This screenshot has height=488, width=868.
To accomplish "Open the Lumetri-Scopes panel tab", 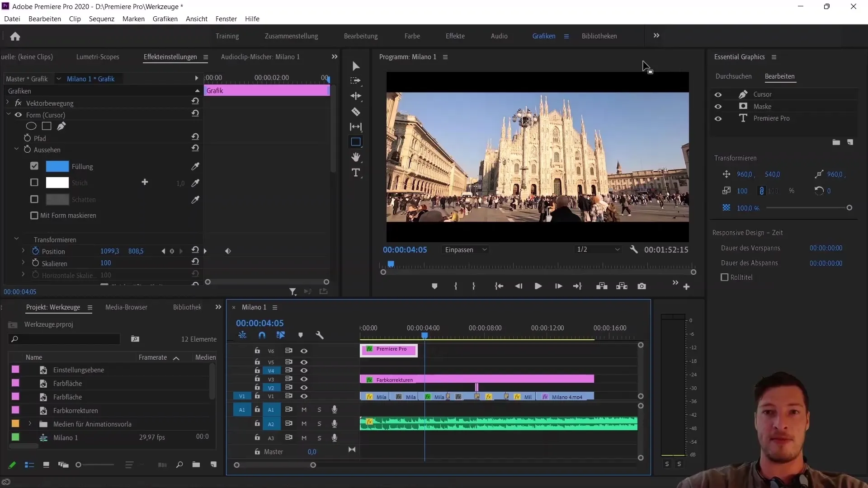I will [x=98, y=57].
